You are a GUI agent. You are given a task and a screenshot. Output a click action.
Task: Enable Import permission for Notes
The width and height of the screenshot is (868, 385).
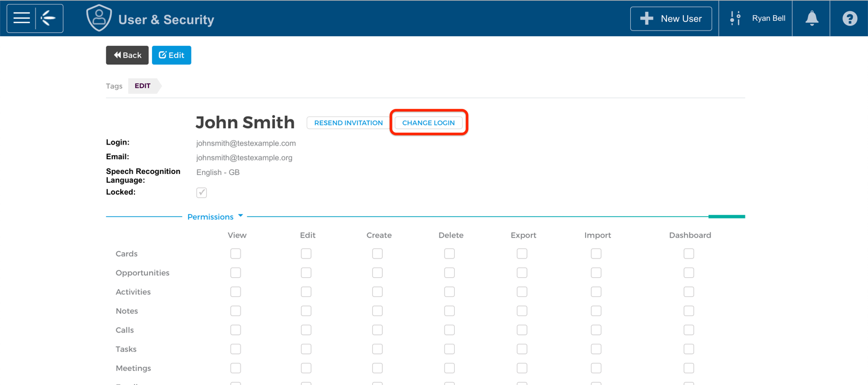pos(596,310)
